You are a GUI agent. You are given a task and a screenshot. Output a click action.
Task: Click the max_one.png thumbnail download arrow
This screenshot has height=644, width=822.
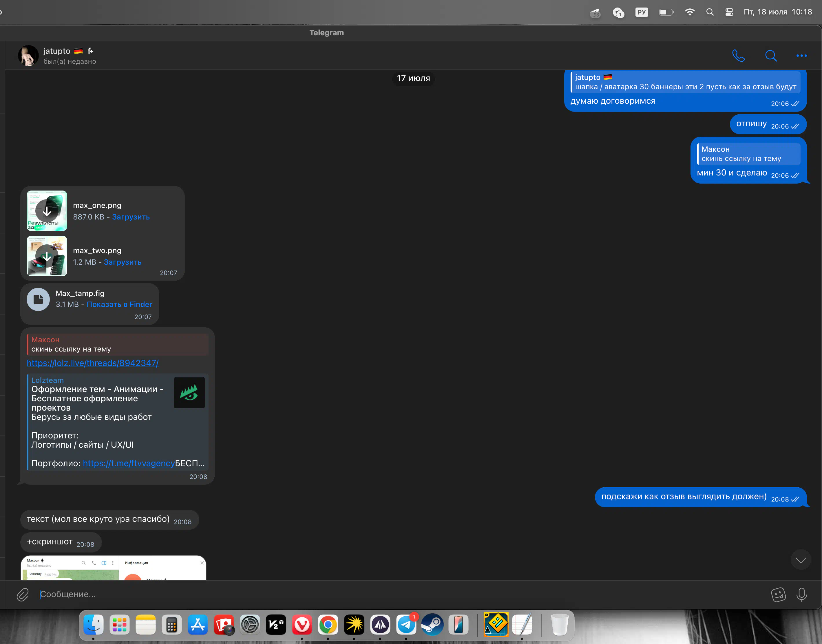tap(47, 211)
